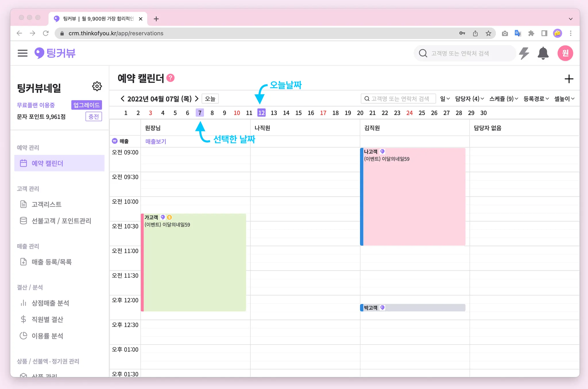Open the 일 view mode dropdown
The image size is (588, 389).
click(x=445, y=99)
